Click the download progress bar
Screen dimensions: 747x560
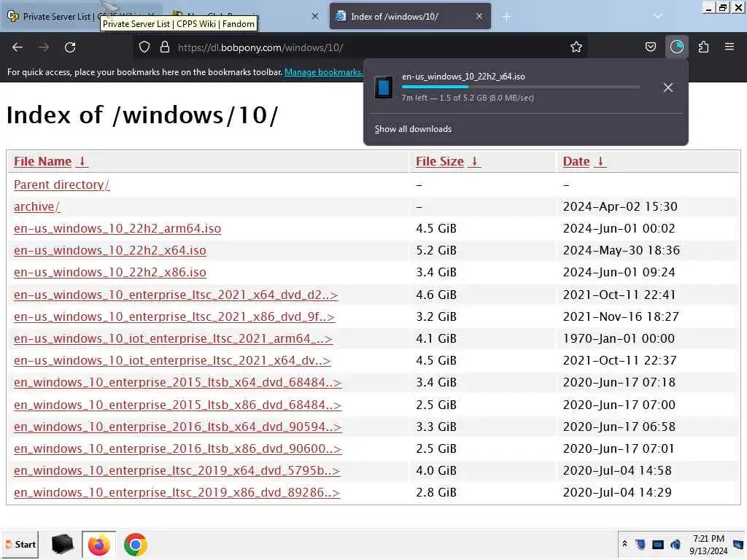(521, 87)
